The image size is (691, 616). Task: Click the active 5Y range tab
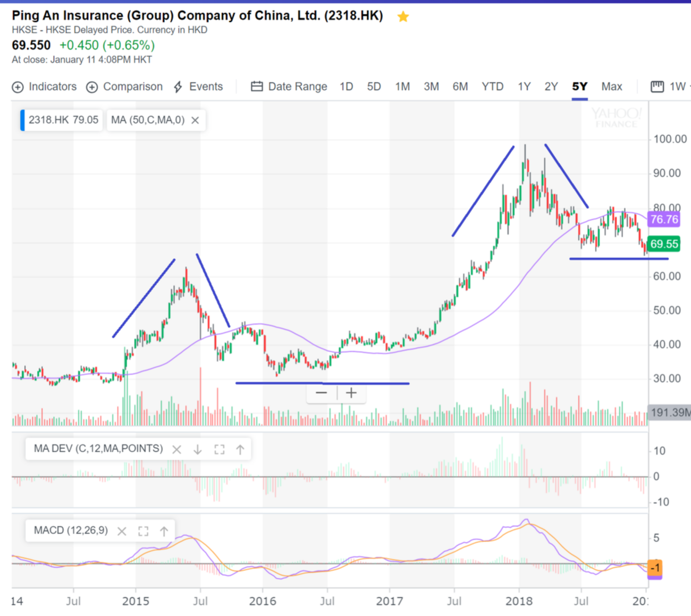(580, 87)
